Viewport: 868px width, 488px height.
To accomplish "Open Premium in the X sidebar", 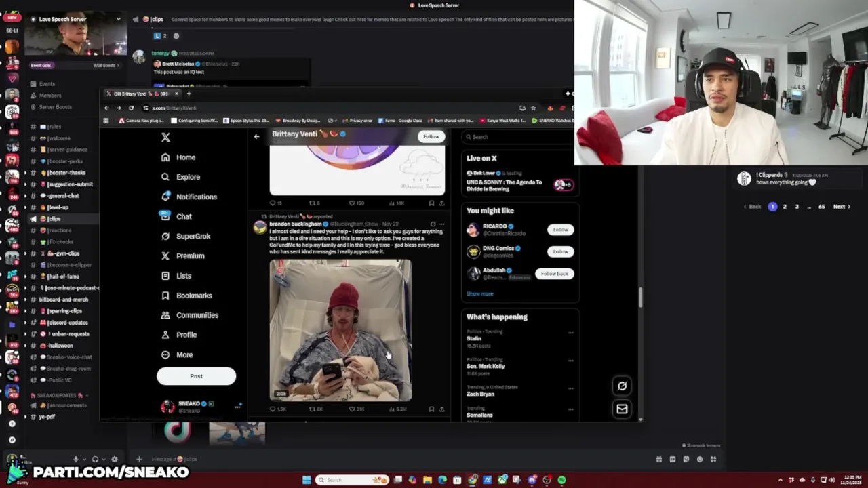I will point(182,256).
